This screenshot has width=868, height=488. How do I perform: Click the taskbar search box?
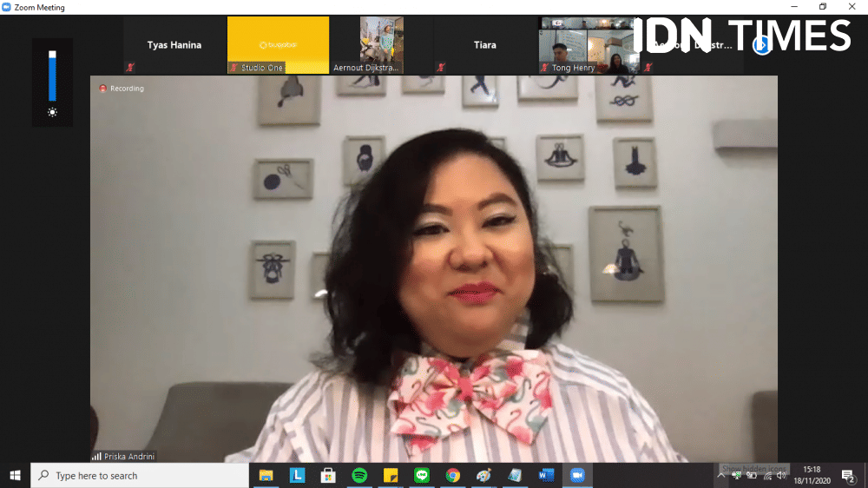click(139, 475)
